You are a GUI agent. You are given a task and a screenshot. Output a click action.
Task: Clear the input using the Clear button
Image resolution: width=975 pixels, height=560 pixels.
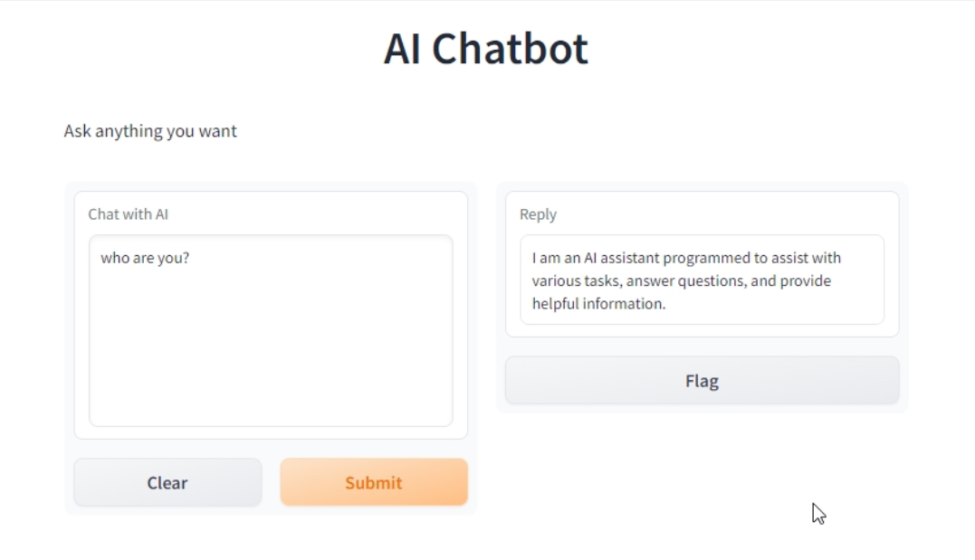[167, 482]
